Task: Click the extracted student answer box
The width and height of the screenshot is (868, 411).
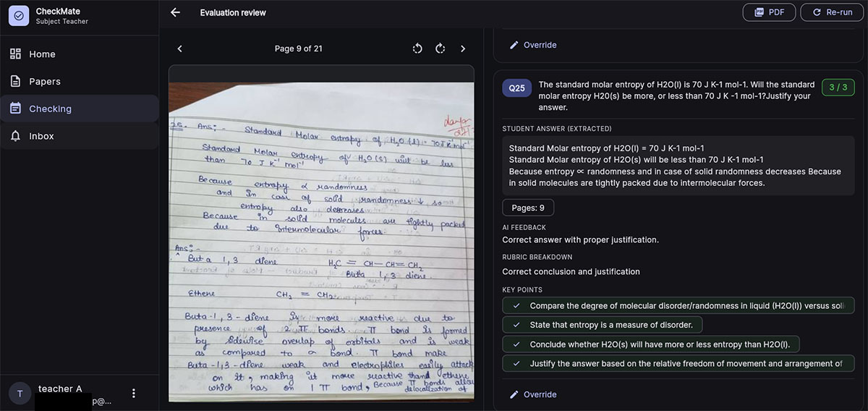Action: (678, 166)
